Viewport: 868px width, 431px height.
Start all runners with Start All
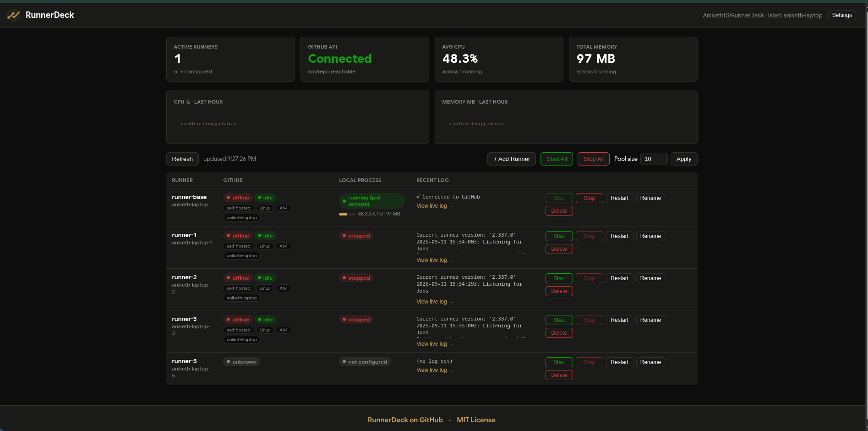[557, 159]
